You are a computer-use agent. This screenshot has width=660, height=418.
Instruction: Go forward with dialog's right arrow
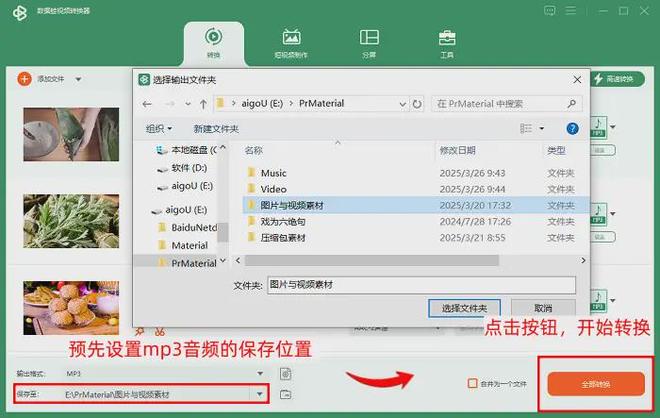(x=170, y=104)
